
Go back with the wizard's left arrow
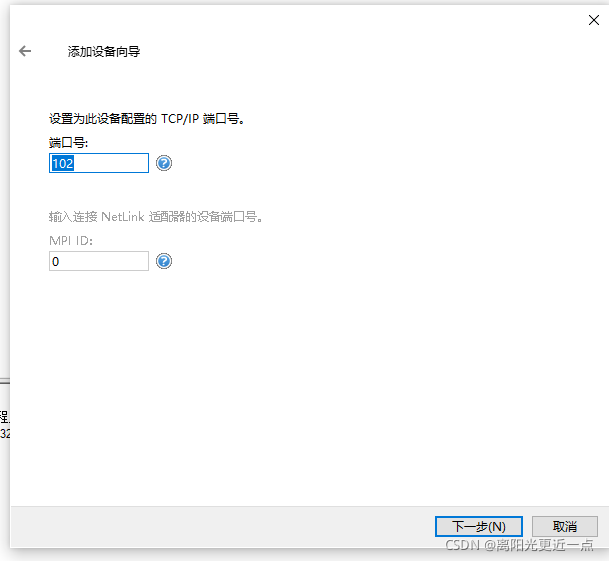(x=25, y=51)
